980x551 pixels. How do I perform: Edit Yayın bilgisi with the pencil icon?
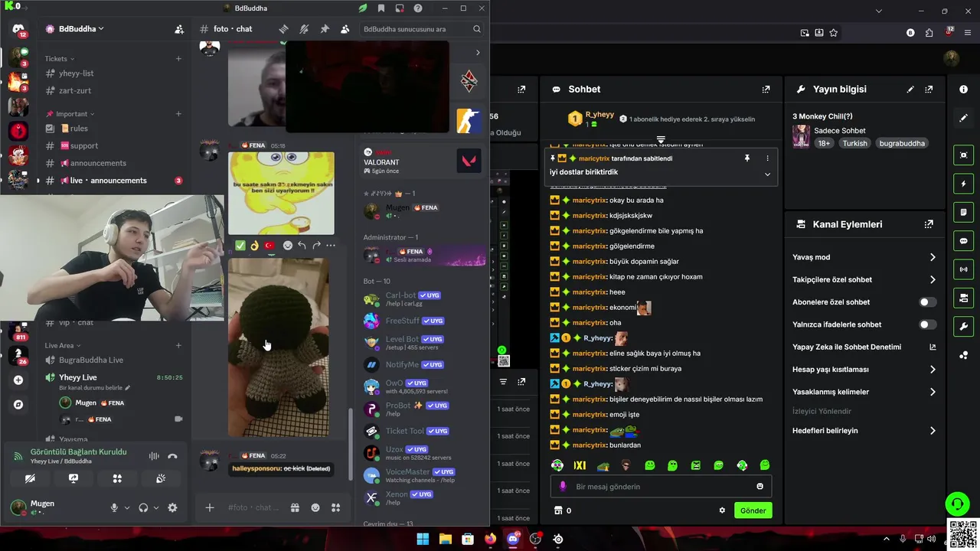pyautogui.click(x=910, y=90)
